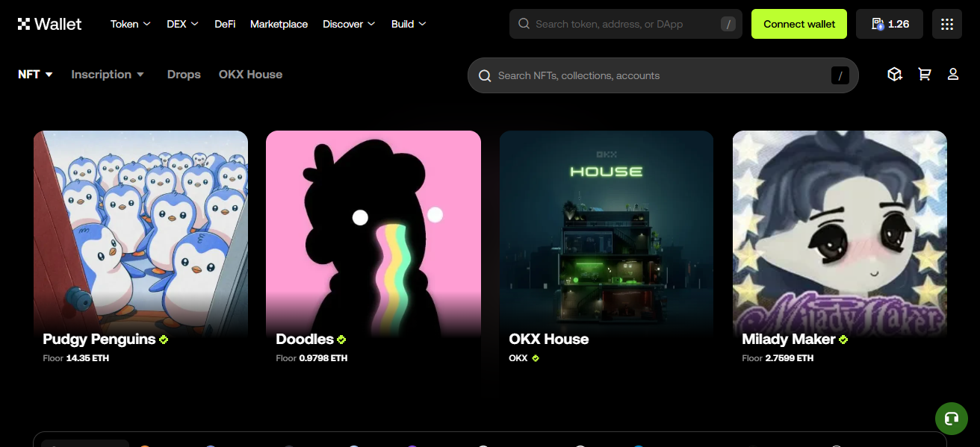
Task: Click the Doodles title
Action: (305, 340)
